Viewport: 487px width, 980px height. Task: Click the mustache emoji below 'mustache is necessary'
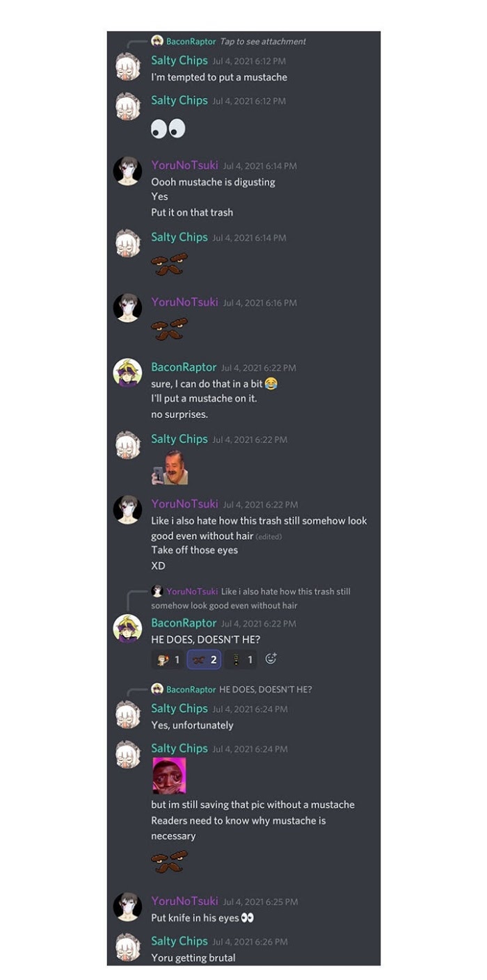click(170, 862)
